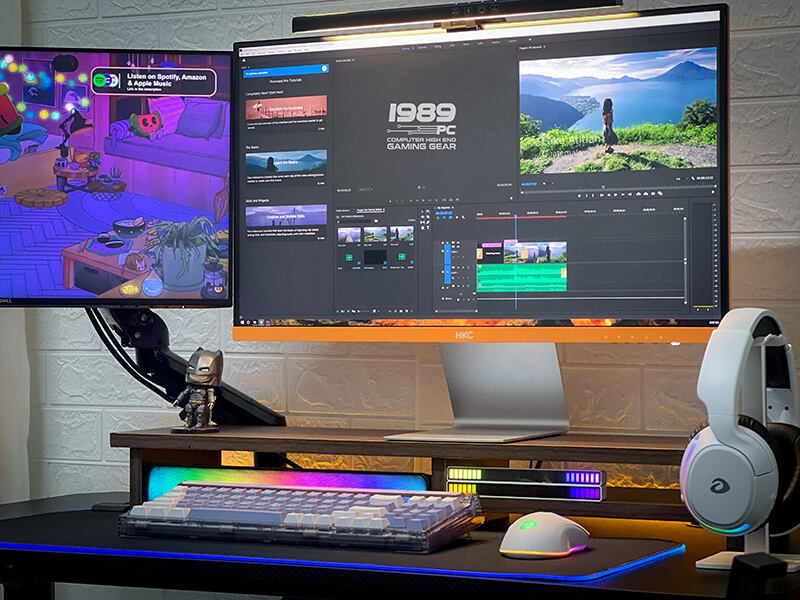Image resolution: width=800 pixels, height=600 pixels.
Task: Open Program Monitor settings wrench
Action: tap(692, 179)
